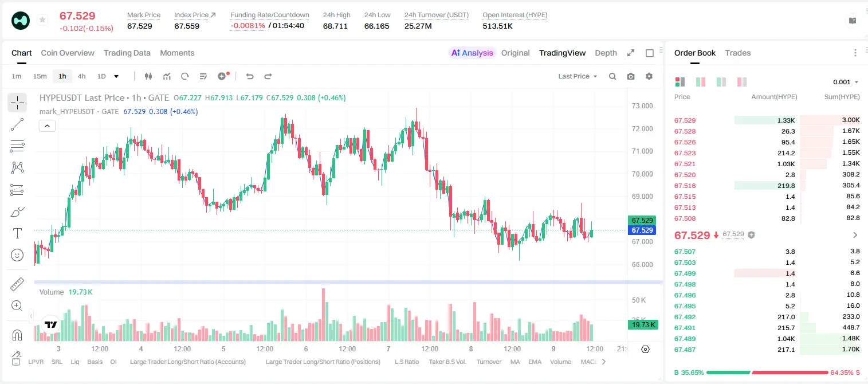Select the ruler measure tool
Viewport: 868px width, 384px height.
17,284
